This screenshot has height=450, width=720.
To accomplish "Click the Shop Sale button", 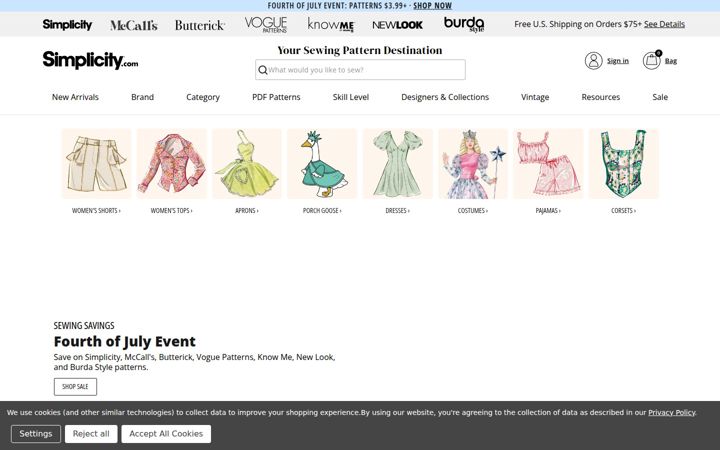I will 75,387.
